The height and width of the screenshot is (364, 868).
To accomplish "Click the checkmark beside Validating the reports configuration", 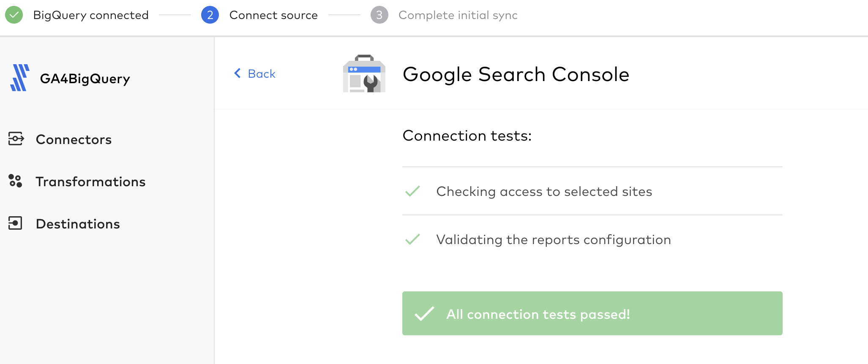I will coord(412,239).
